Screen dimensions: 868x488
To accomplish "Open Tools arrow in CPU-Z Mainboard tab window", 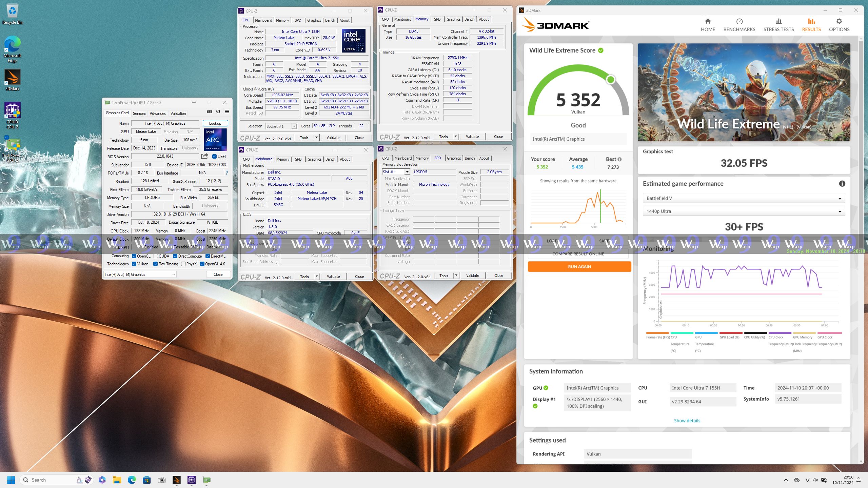I will 317,277.
